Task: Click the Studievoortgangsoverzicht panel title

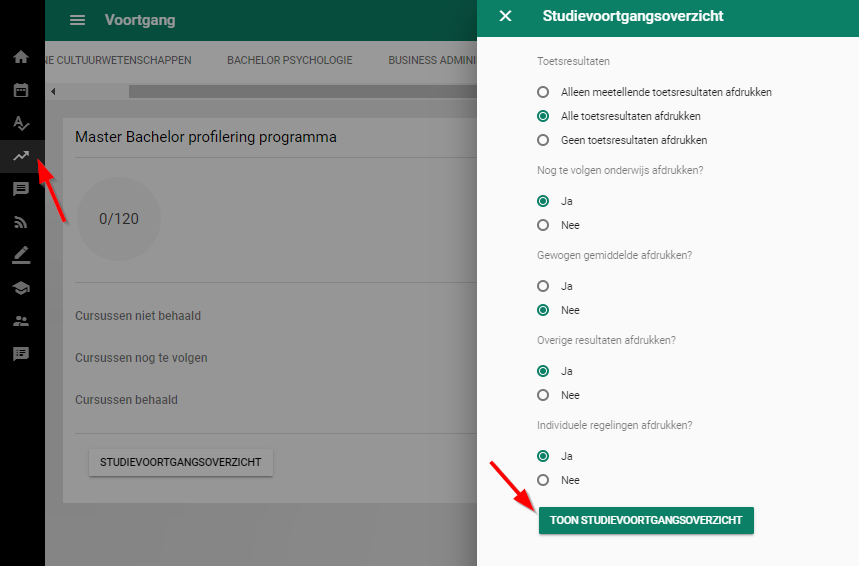Action: click(633, 16)
